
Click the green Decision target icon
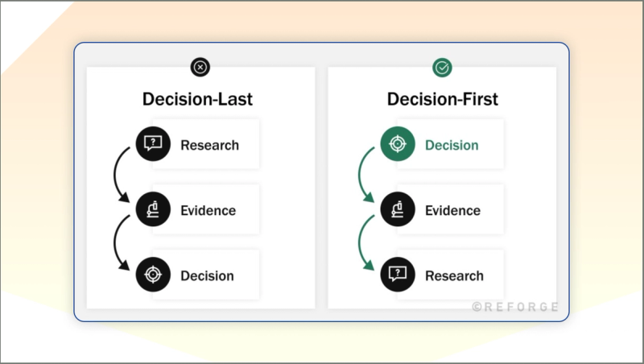click(398, 144)
